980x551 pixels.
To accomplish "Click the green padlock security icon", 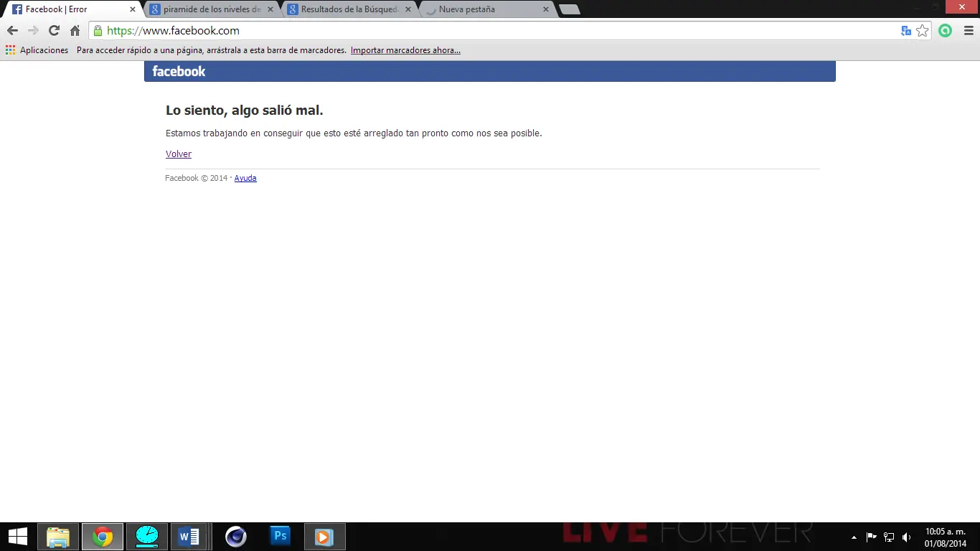I will click(98, 31).
